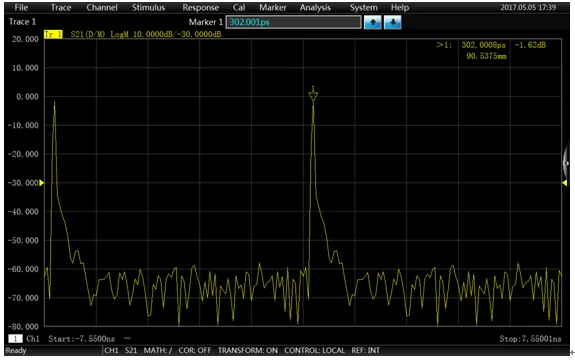Click the 20.000 y-axis label

(x=25, y=39)
